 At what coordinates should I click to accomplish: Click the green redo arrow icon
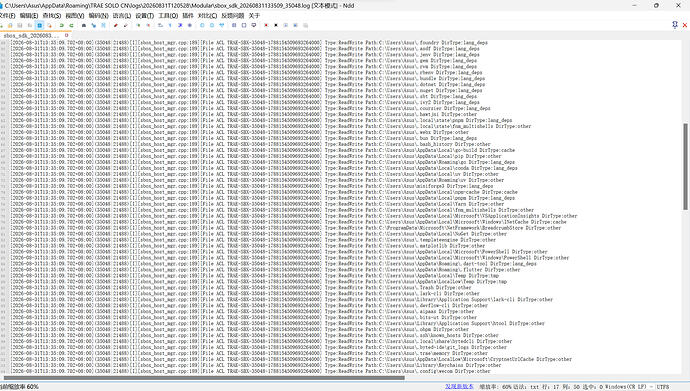[71, 26]
